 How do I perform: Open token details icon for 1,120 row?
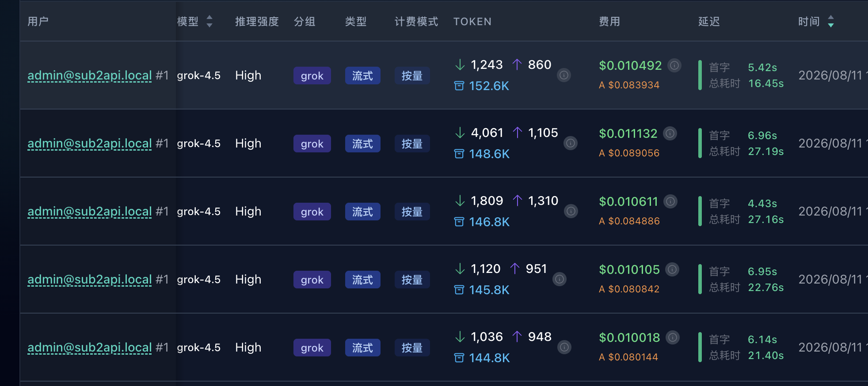tap(560, 279)
